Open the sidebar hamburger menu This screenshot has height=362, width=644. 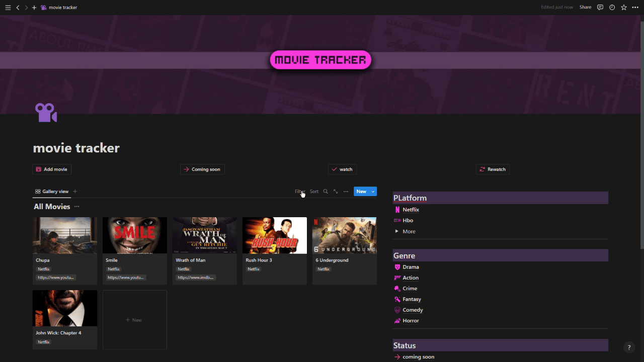[x=8, y=8]
